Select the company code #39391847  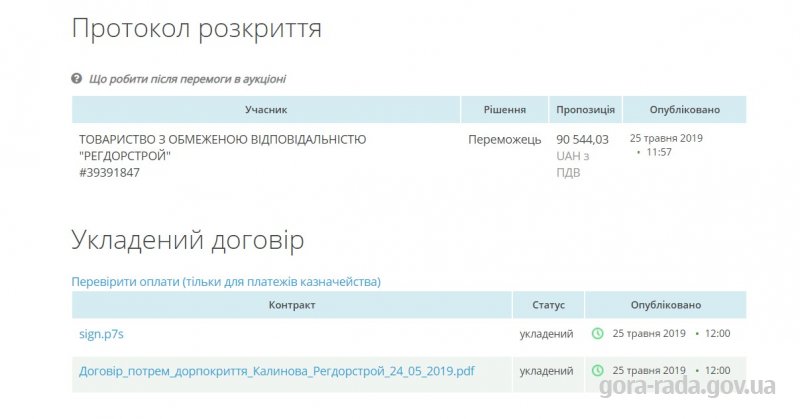[x=109, y=172]
